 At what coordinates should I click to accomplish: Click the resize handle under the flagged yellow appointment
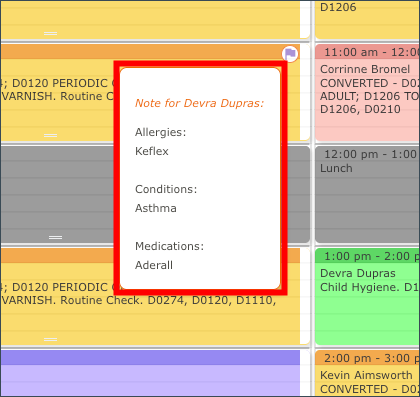coord(50,135)
